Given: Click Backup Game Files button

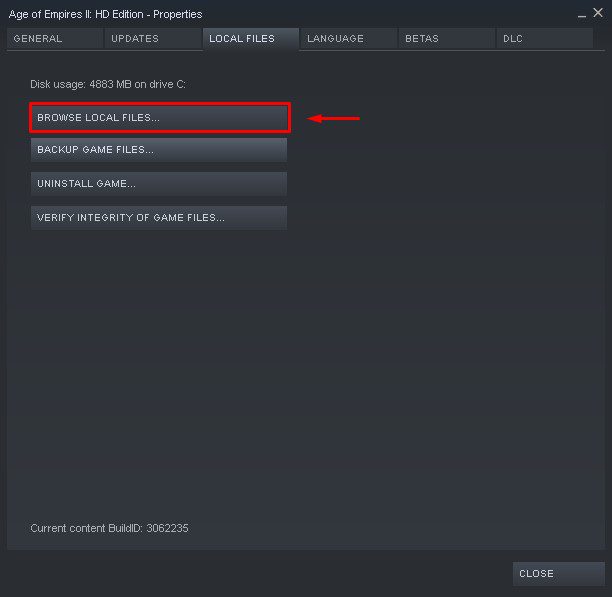Looking at the screenshot, I should [159, 150].
